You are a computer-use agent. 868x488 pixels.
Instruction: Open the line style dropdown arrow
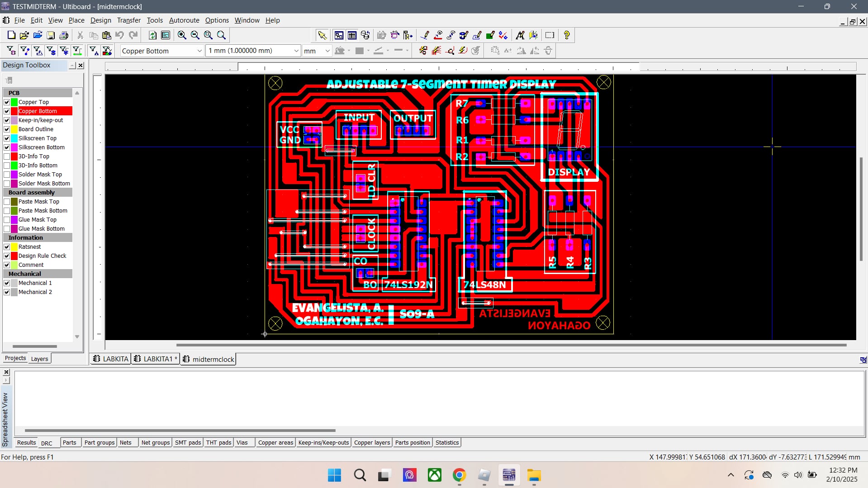tap(408, 51)
